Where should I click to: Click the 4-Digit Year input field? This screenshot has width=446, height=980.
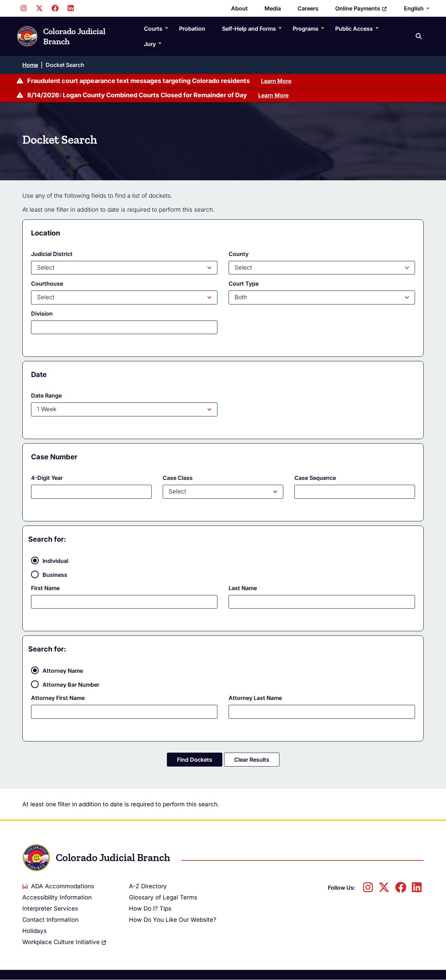91,492
